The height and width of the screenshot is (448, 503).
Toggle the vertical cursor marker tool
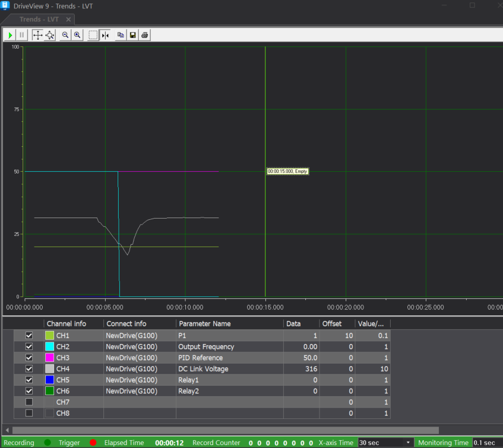[105, 35]
